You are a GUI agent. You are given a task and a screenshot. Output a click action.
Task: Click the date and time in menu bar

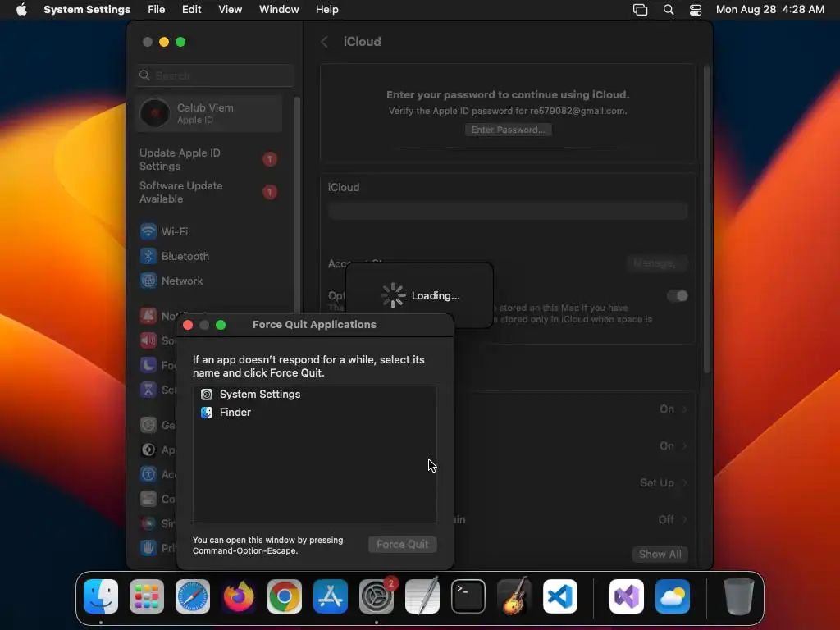769,10
